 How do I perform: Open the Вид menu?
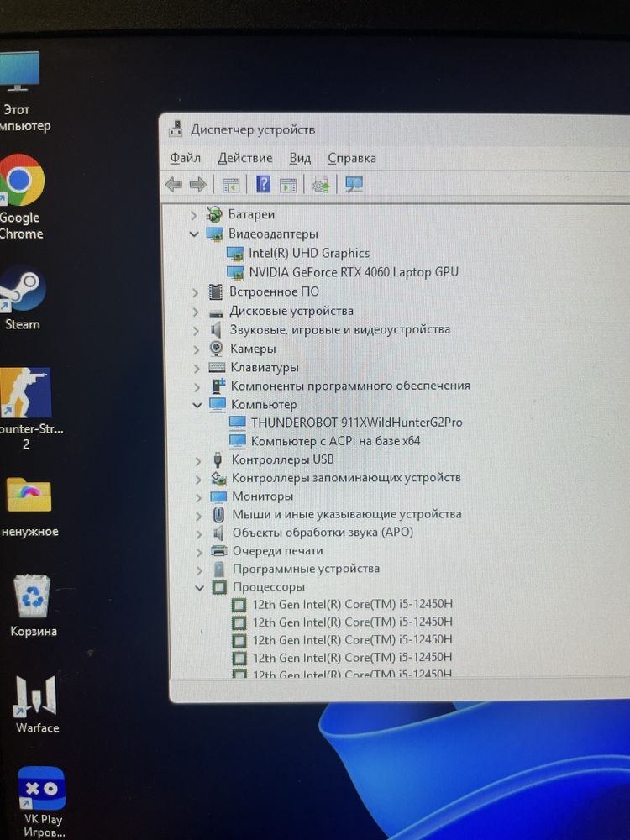(300, 158)
